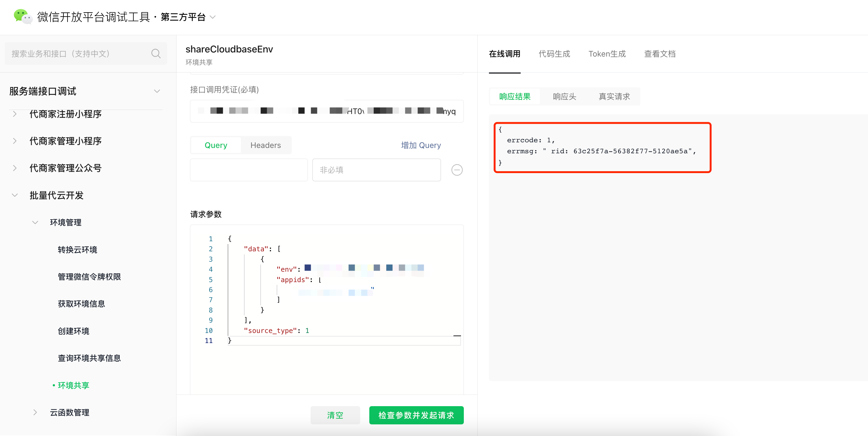Switch to the Headers tab
868x436 pixels.
266,145
